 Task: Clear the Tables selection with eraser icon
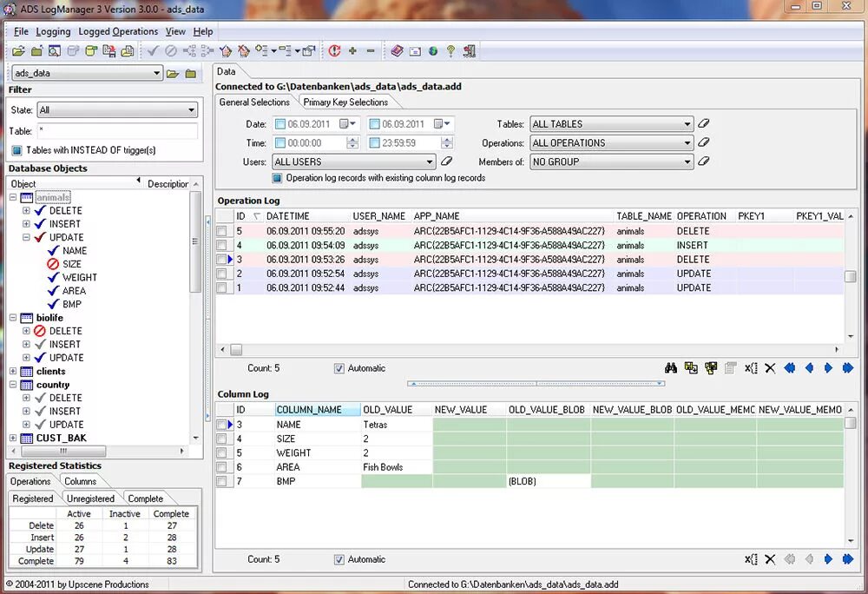tap(704, 123)
